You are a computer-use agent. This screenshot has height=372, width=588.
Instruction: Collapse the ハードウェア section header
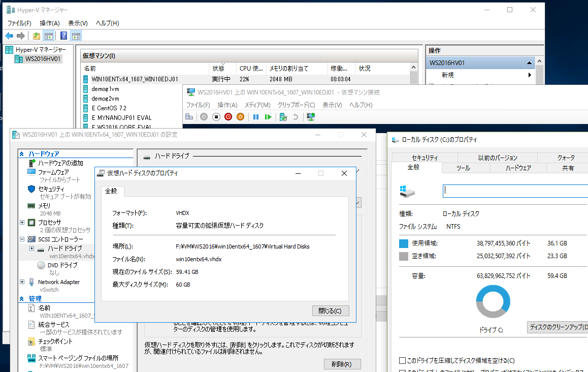[x=22, y=154]
